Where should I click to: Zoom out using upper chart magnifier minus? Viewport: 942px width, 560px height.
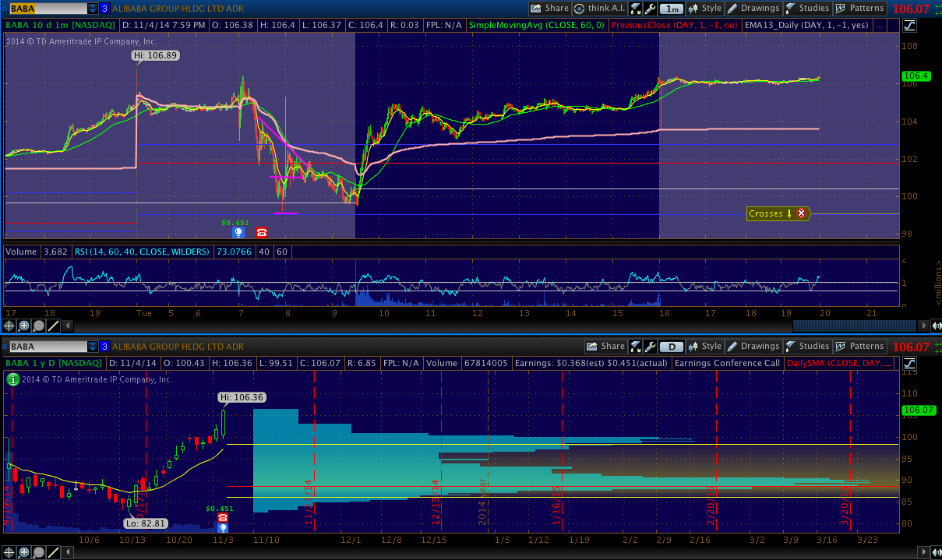(x=37, y=326)
